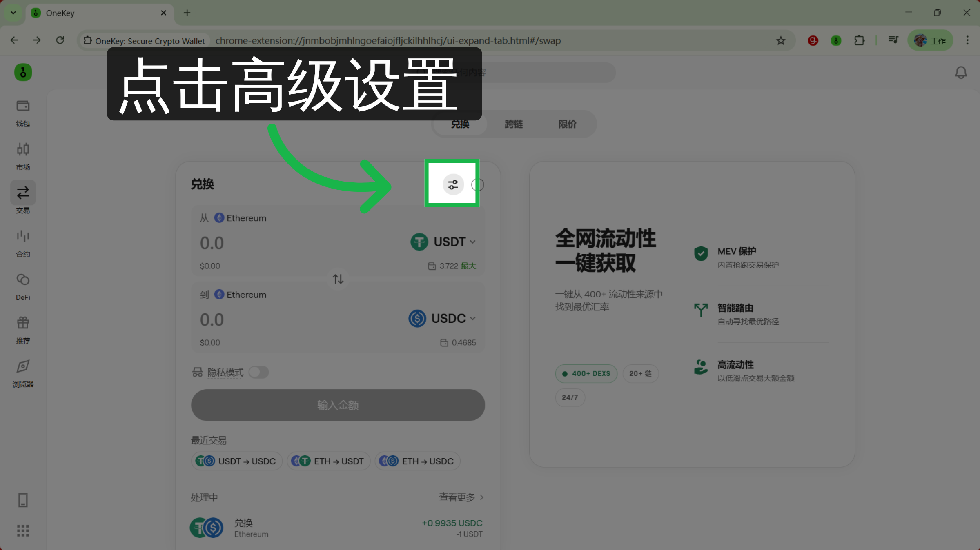
Task: Click the browser address bar URL
Action: (x=388, y=40)
